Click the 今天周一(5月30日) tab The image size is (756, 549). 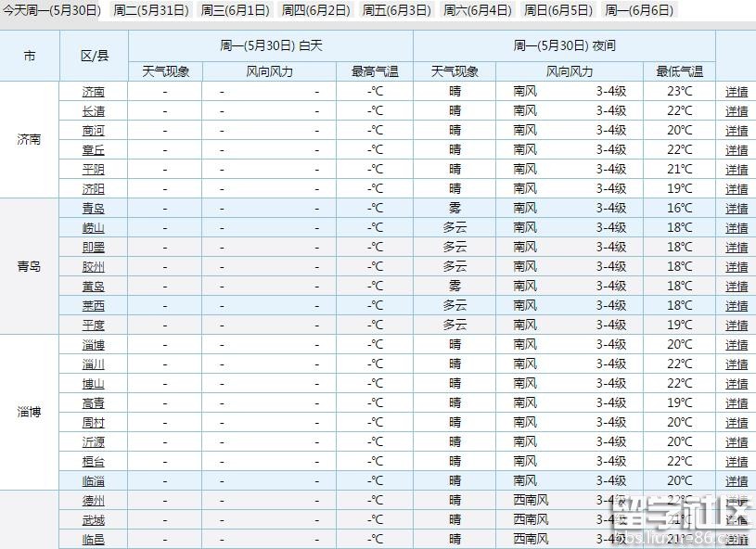[52, 10]
